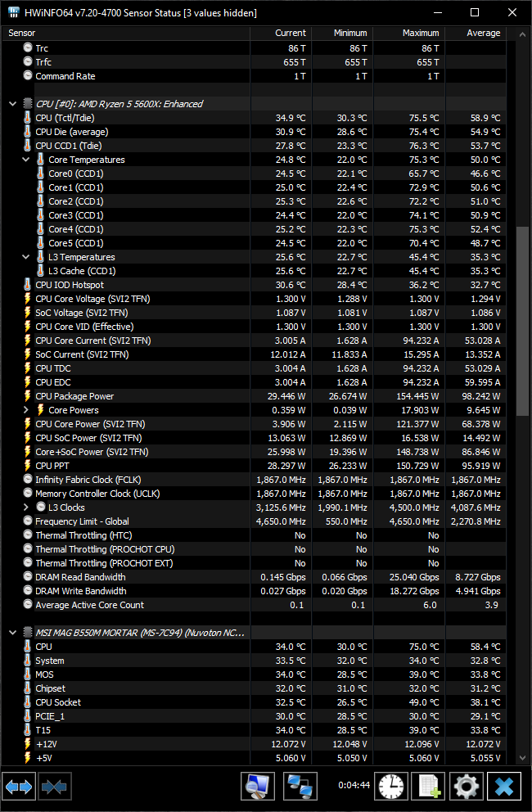Collapse the MSI MAG B550M MORTAR section

(x=12, y=633)
